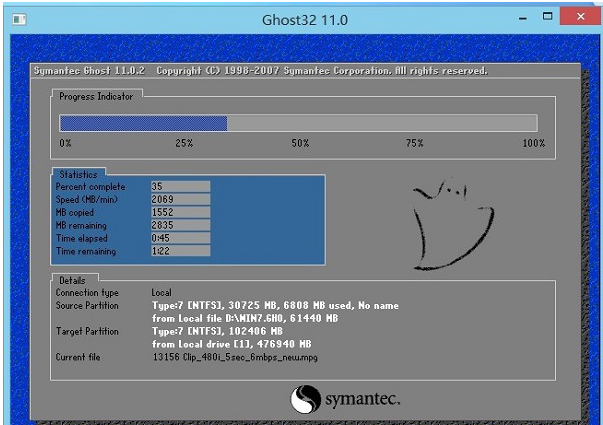Image resolution: width=603 pixels, height=425 pixels.
Task: Select the Time elapsed value field
Action: pyautogui.click(x=180, y=239)
